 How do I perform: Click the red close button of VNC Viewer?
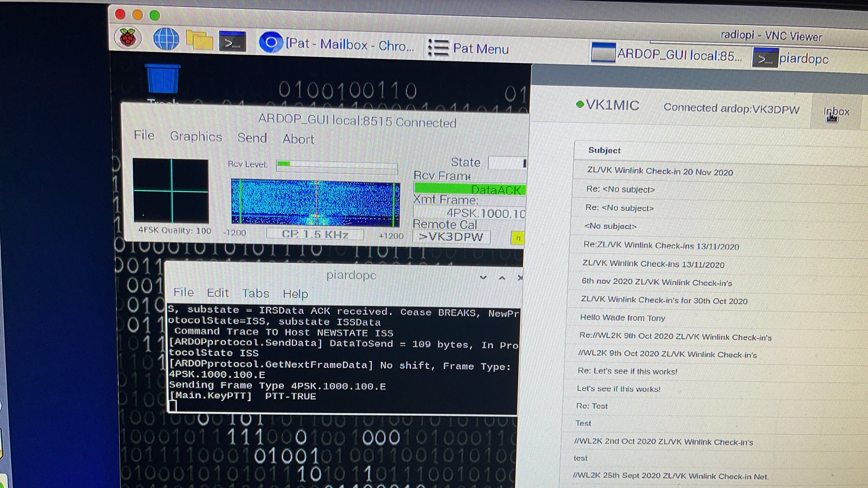(120, 14)
